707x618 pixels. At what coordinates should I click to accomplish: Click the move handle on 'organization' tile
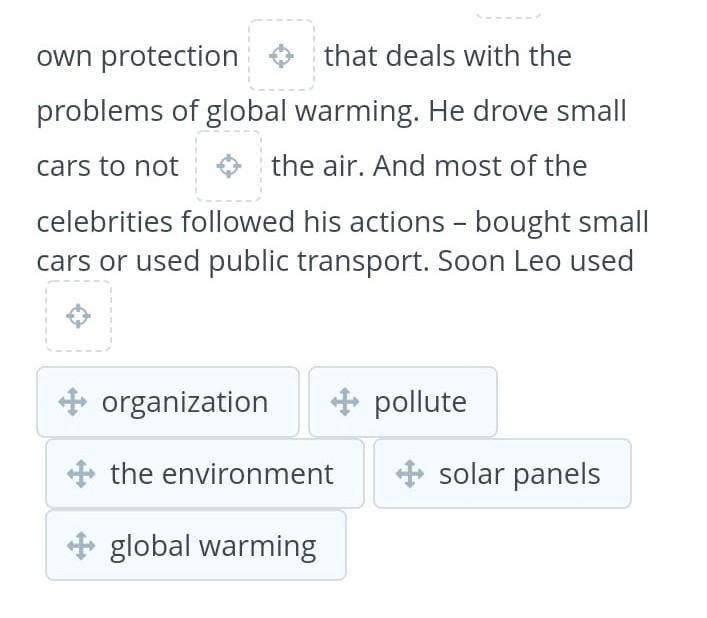tap(73, 402)
